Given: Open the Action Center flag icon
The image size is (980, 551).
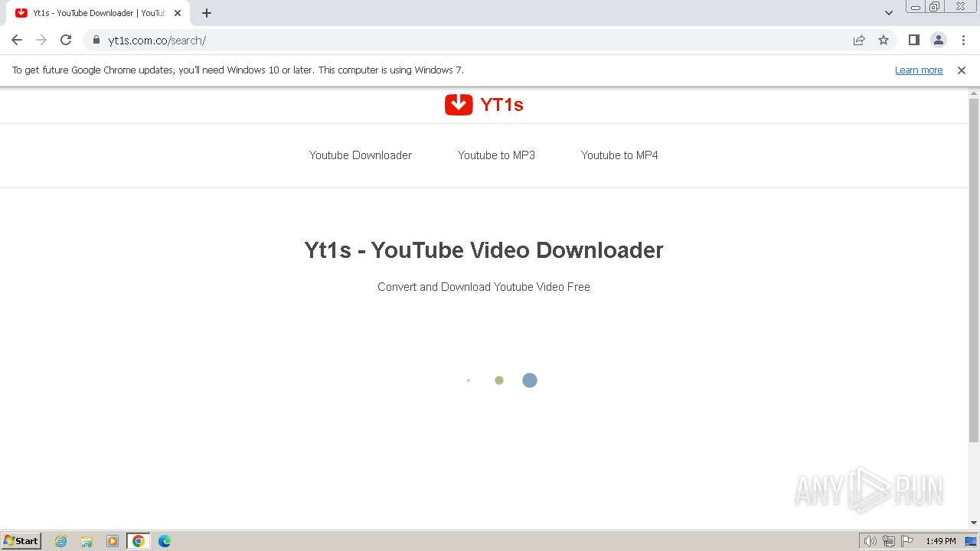Looking at the screenshot, I should click(x=907, y=541).
